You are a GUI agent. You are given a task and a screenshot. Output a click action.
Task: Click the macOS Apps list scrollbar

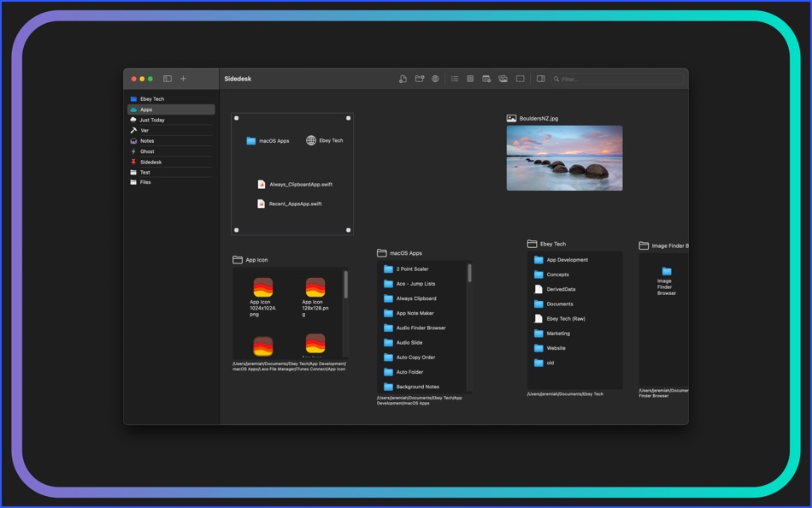point(470,273)
